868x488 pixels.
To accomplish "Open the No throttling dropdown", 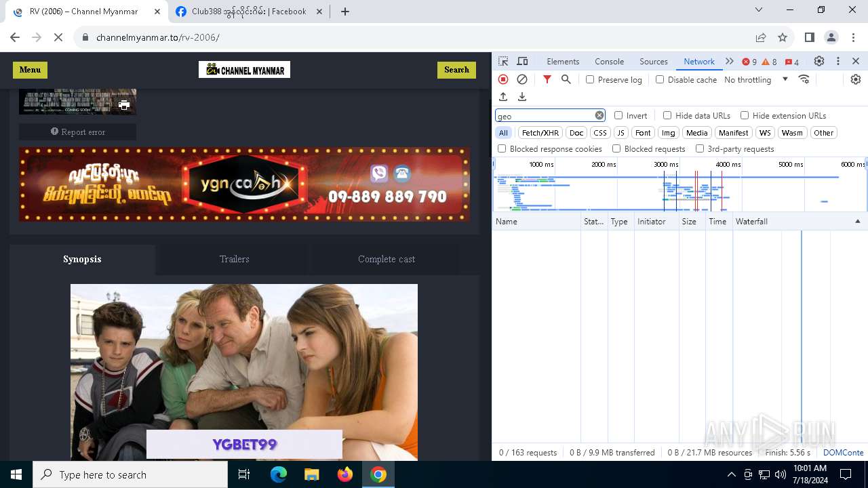I will (x=755, y=79).
